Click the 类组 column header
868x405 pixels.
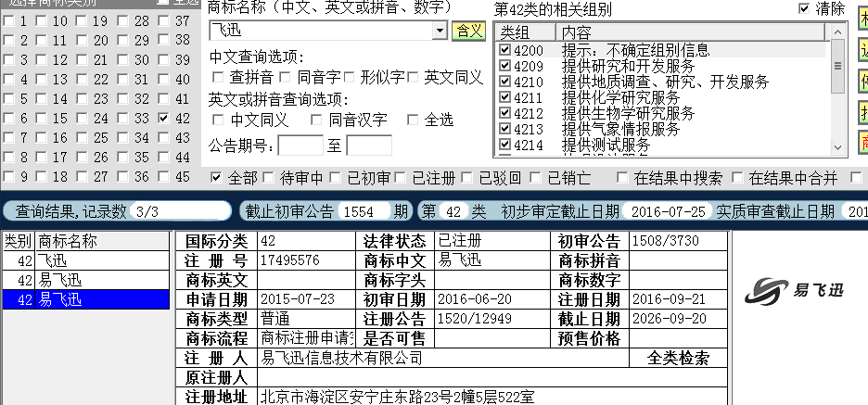[x=525, y=32]
